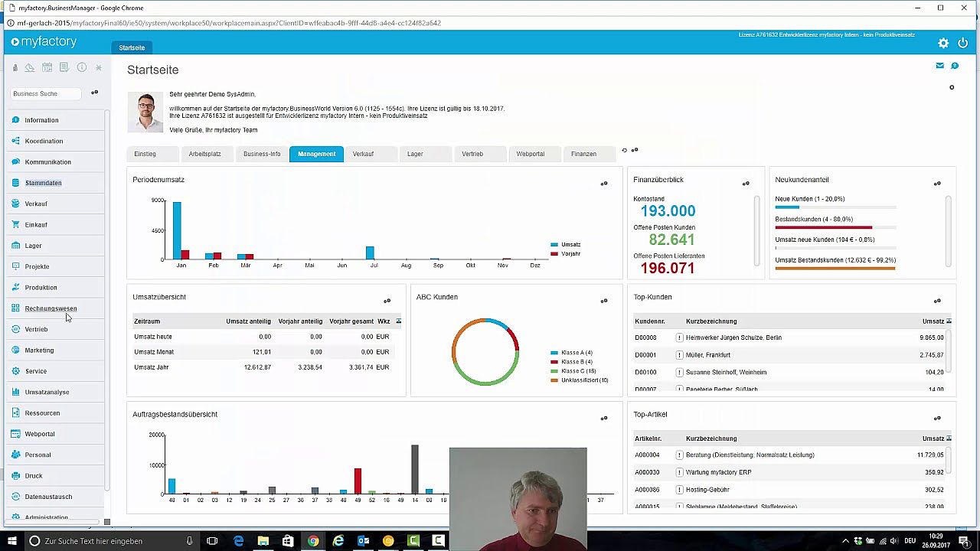Open Top-Kunden widget options icon
Viewport: 980px width, 551px height.
click(x=937, y=301)
